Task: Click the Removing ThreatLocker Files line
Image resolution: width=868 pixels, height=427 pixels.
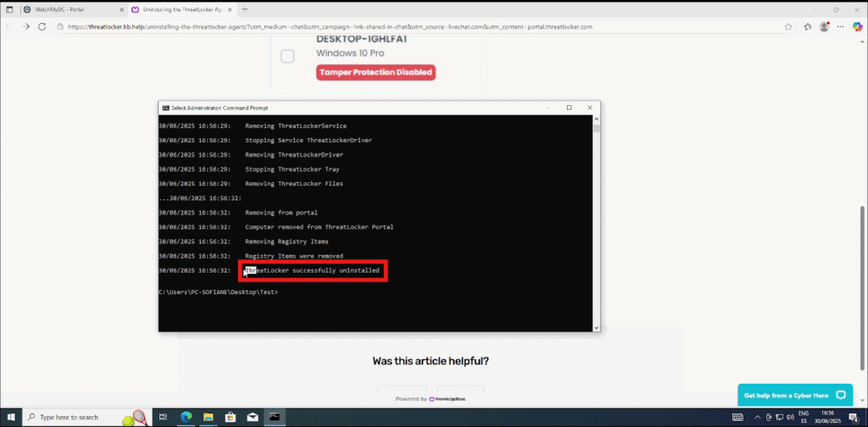Action: 294,184
